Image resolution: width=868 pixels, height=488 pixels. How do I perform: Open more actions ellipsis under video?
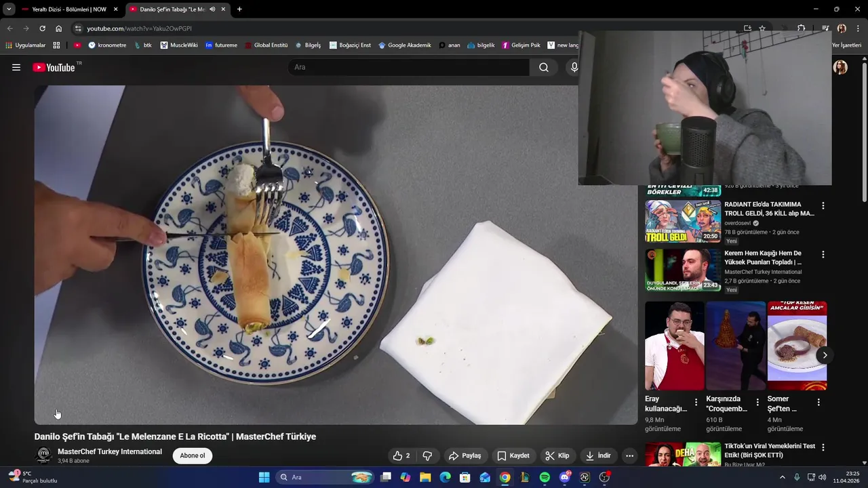(629, 455)
